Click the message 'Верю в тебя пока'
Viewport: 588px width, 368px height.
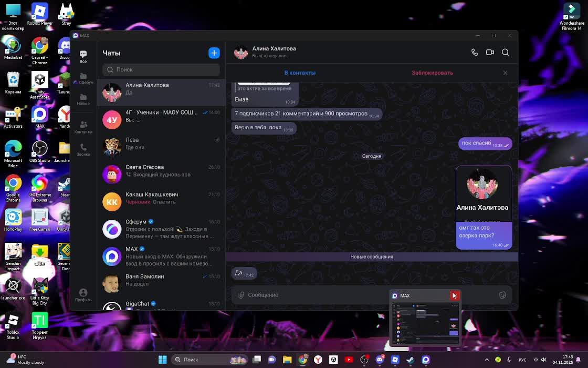click(x=264, y=128)
